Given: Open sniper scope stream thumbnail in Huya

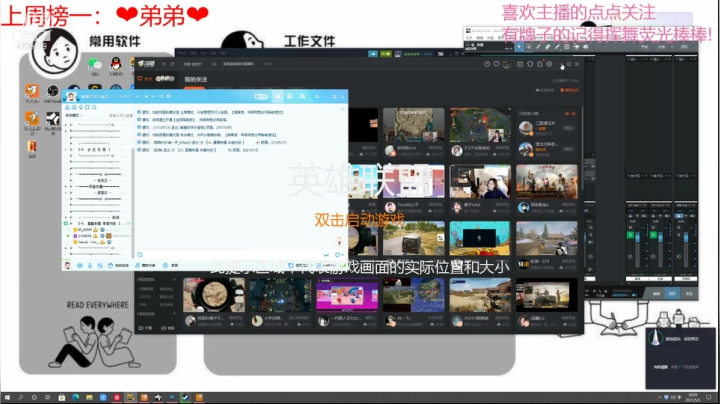Looking at the screenshot, I should [214, 295].
